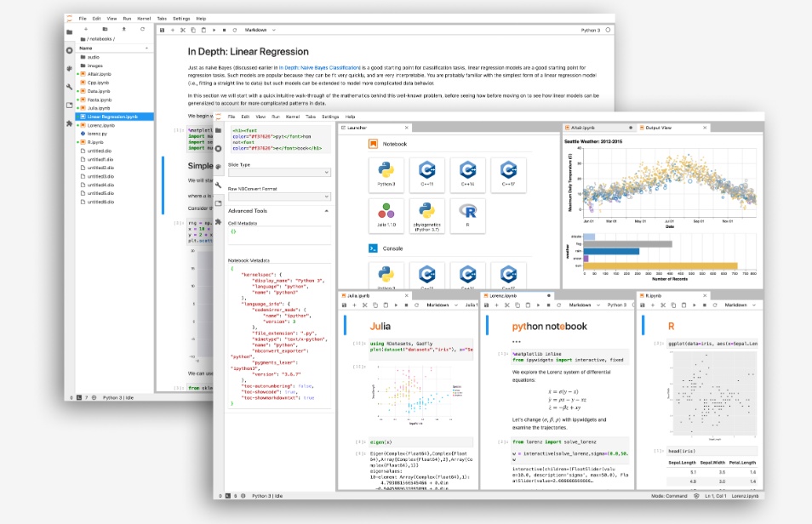The height and width of the screenshot is (524, 812).
Task: Launch R notebook from Launcher
Action: (467, 215)
